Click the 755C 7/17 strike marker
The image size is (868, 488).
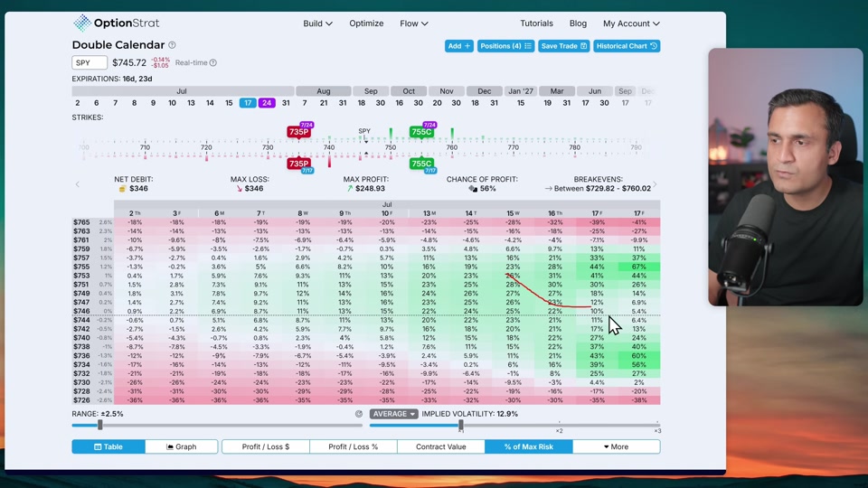[421, 164]
